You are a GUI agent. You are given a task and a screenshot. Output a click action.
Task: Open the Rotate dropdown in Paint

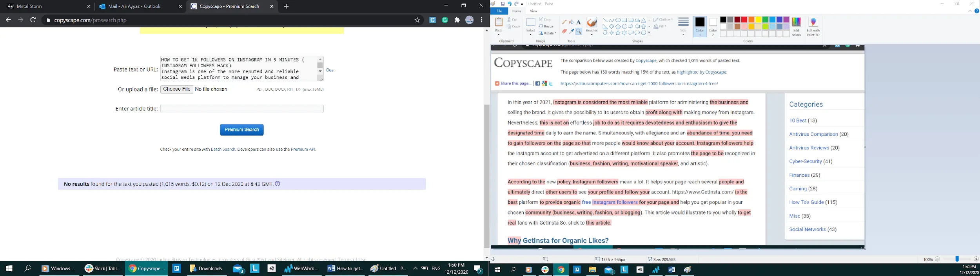[548, 33]
